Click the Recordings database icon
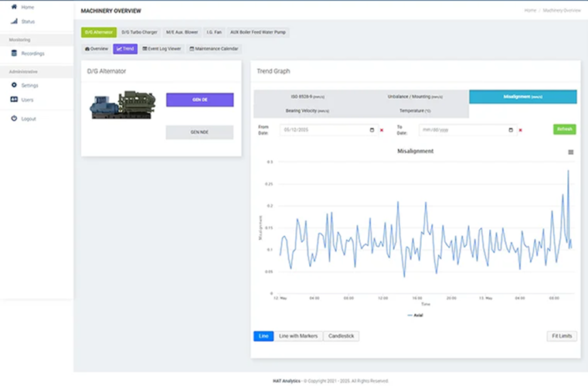Viewport: 588px width, 386px height. pyautogui.click(x=14, y=53)
